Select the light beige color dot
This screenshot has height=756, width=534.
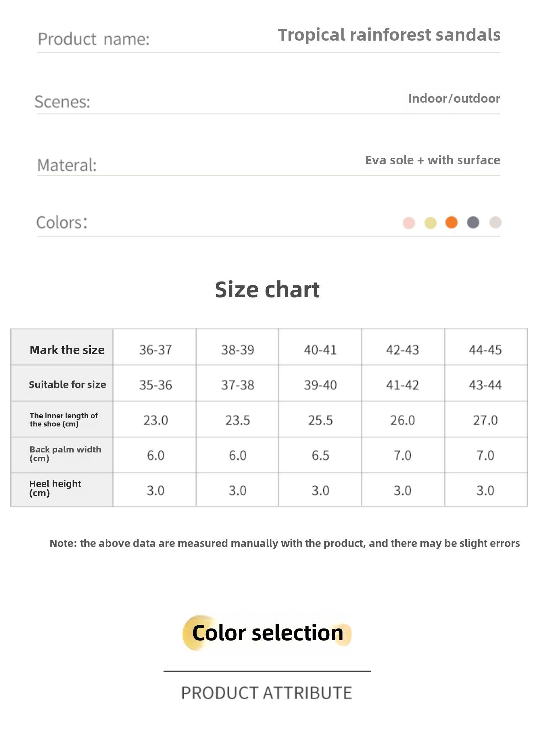point(495,222)
